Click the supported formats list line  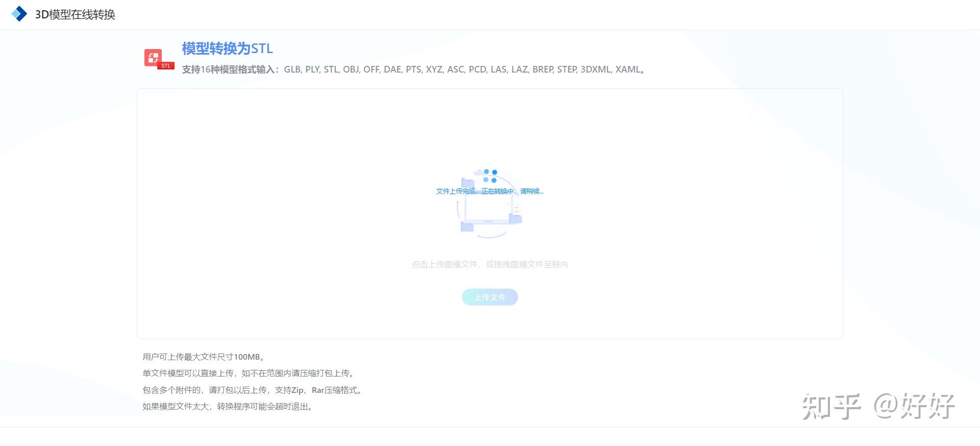(415, 69)
